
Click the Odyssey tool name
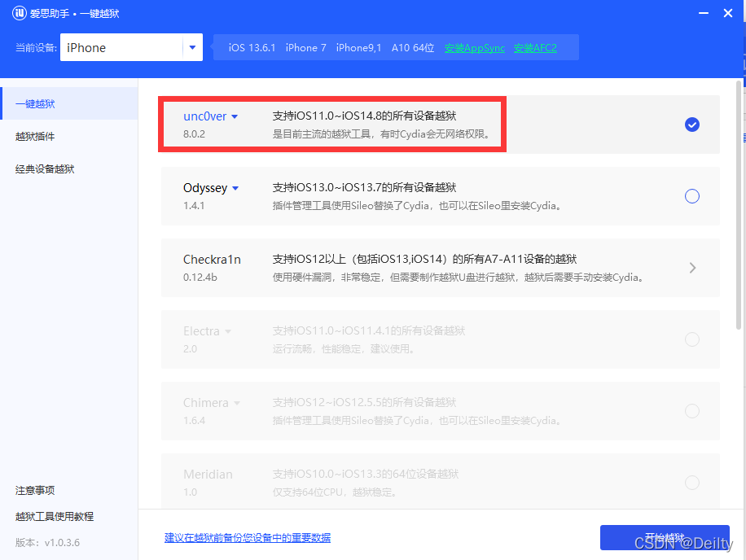[x=205, y=188]
